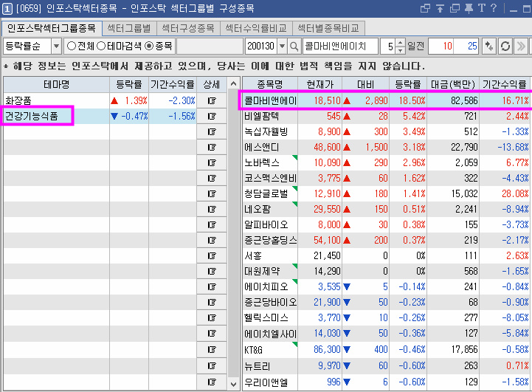Select the 전체 radio option
The width and height of the screenshot is (532, 392).
pos(80,47)
